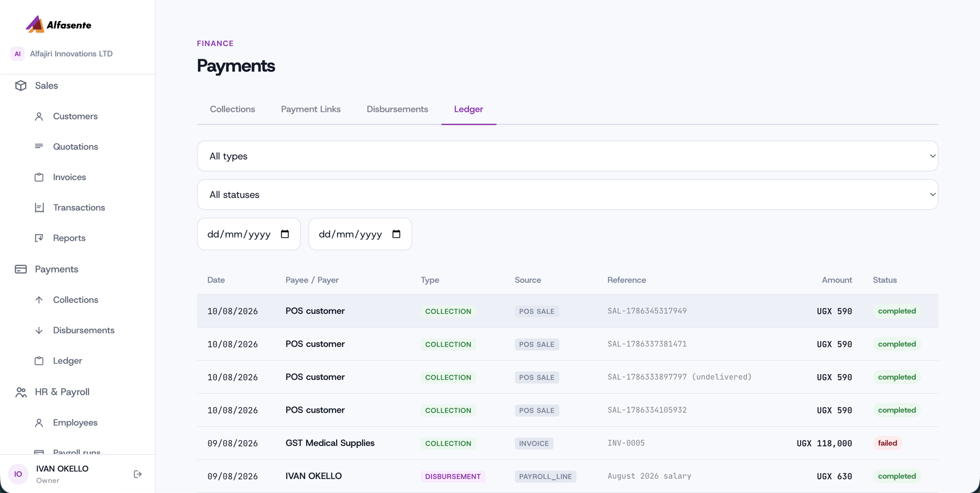
Task: Click reference SAL-1786337381471
Action: (x=647, y=344)
